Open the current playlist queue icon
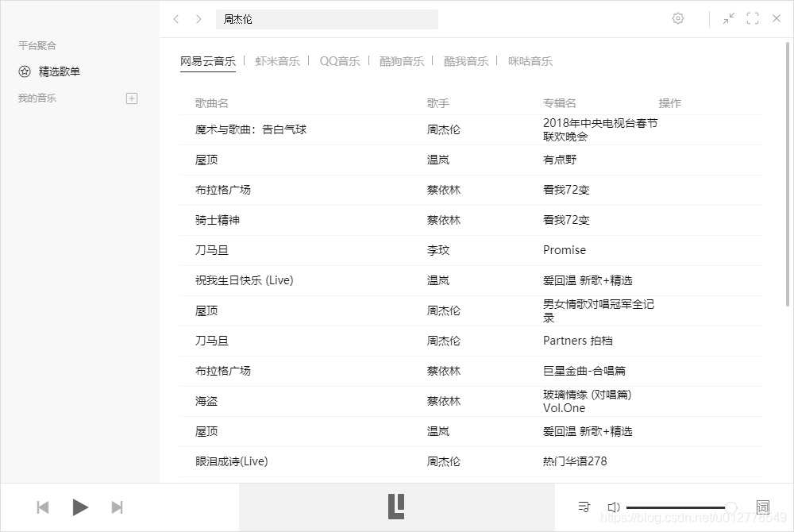794x532 pixels. pos(584,507)
